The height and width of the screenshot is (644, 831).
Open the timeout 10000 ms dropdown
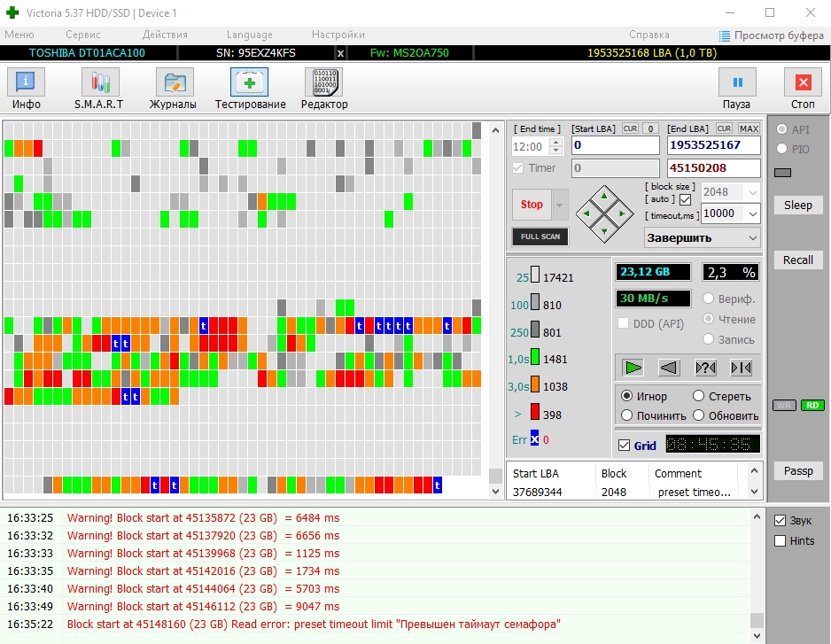752,213
